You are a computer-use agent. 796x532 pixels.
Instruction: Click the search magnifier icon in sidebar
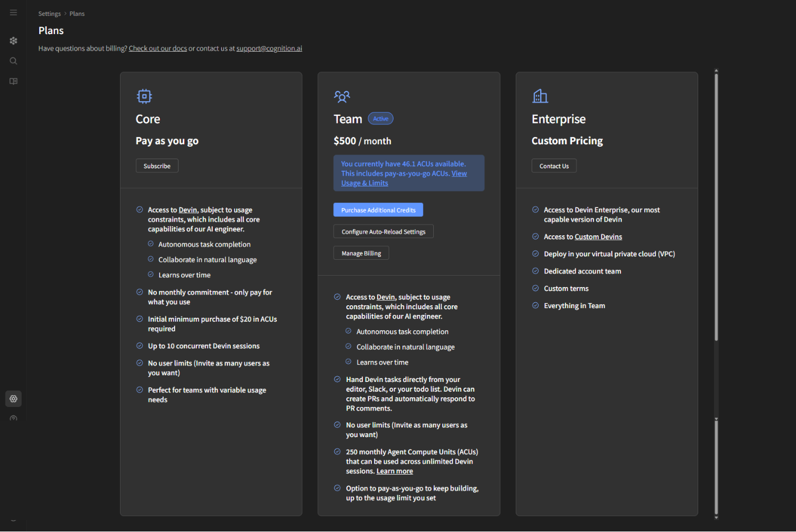pyautogui.click(x=14, y=61)
